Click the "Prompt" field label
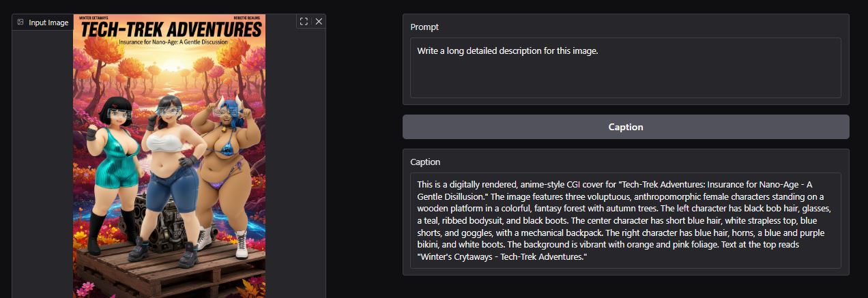 point(424,27)
